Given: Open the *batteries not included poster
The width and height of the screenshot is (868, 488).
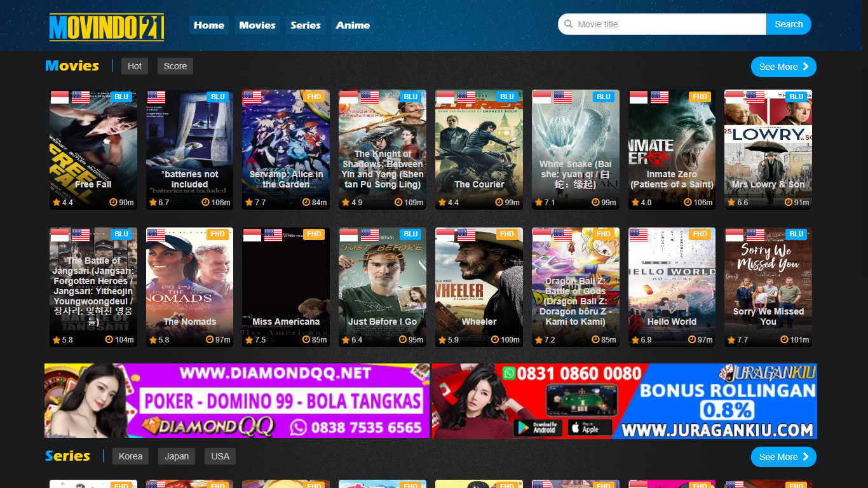Looking at the screenshot, I should 189,149.
